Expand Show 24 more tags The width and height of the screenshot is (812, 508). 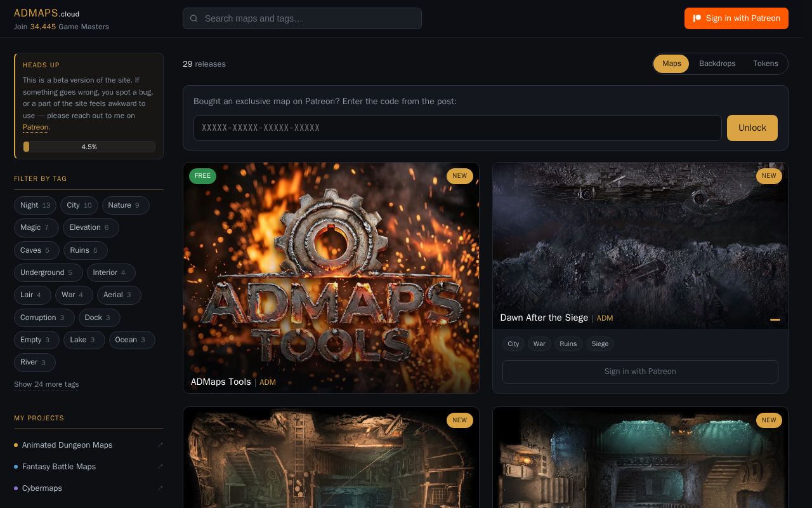pos(46,384)
